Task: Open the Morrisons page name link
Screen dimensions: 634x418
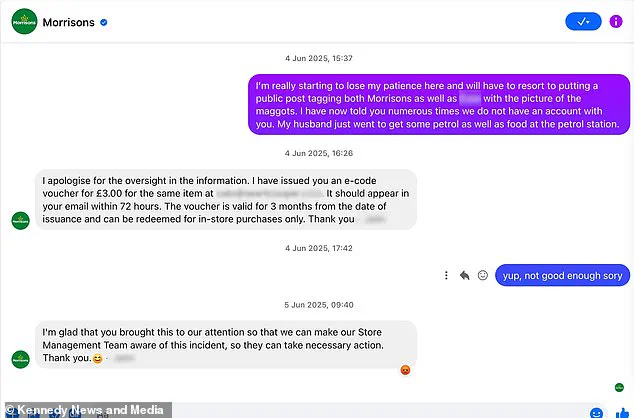Action: [x=68, y=22]
